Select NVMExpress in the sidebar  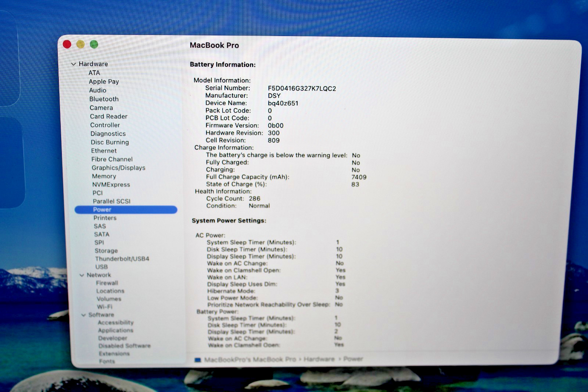(x=111, y=185)
